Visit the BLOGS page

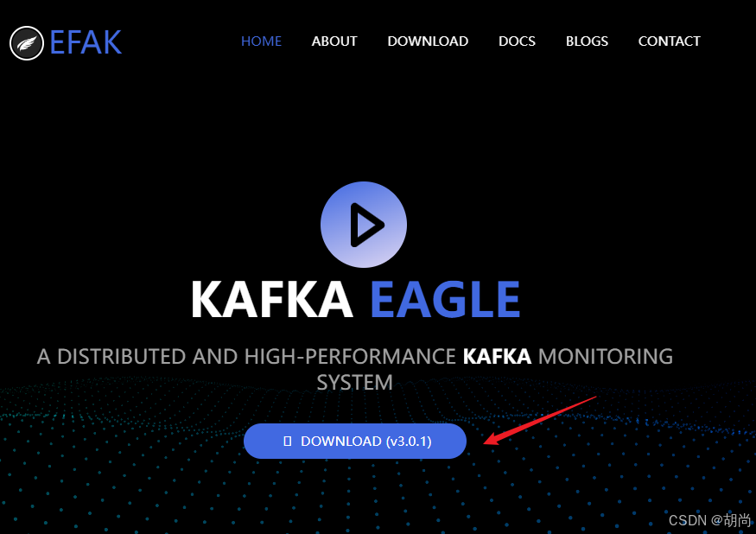587,41
